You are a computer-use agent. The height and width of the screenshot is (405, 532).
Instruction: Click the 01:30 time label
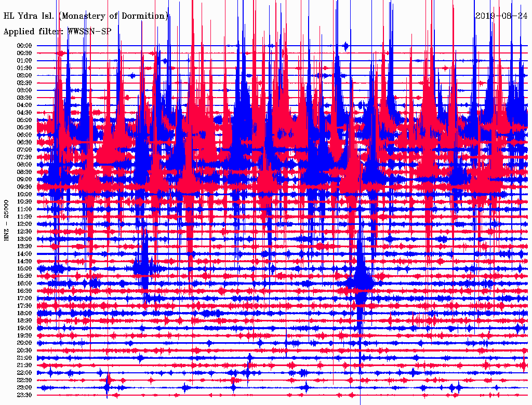pos(24,68)
